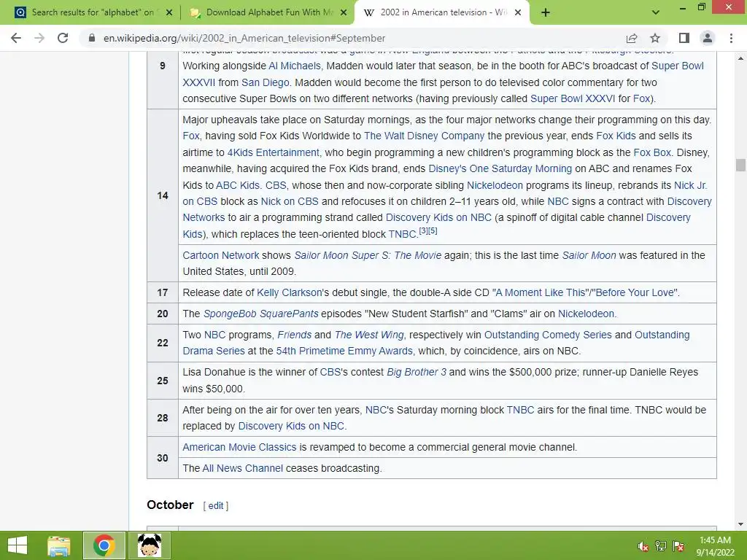Open the All News Channel link
This screenshot has width=747, height=560.
pos(242,468)
